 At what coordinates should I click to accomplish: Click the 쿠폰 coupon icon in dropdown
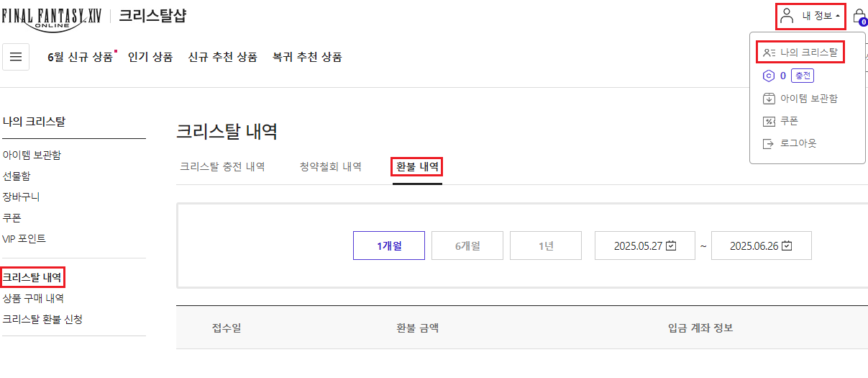[768, 122]
